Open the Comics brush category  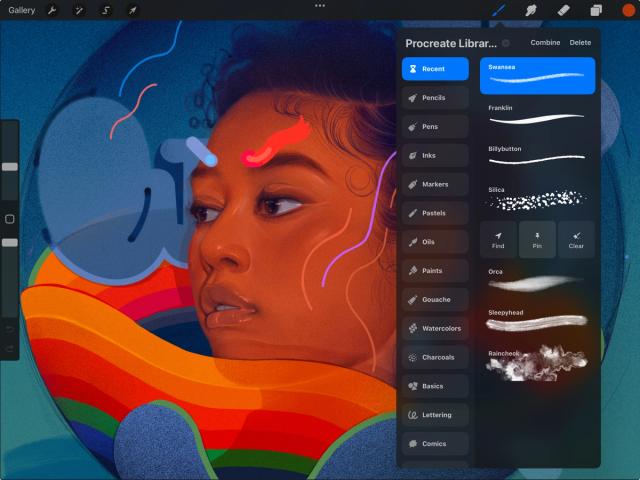click(x=435, y=443)
